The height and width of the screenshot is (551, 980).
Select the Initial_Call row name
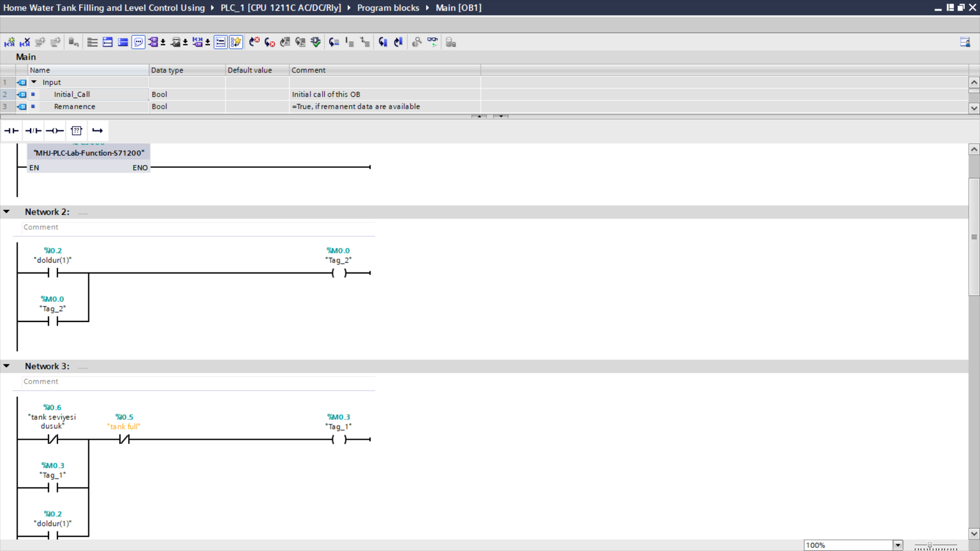pos(72,94)
